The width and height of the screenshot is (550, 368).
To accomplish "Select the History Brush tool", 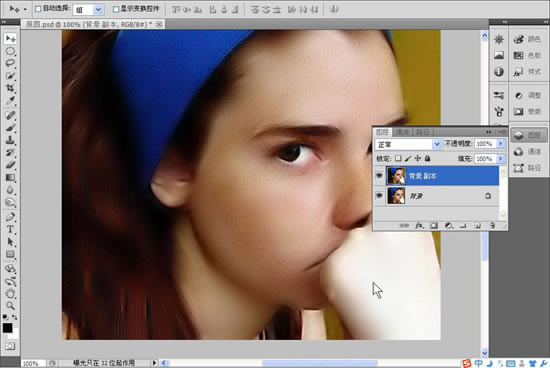I will pos(10,153).
